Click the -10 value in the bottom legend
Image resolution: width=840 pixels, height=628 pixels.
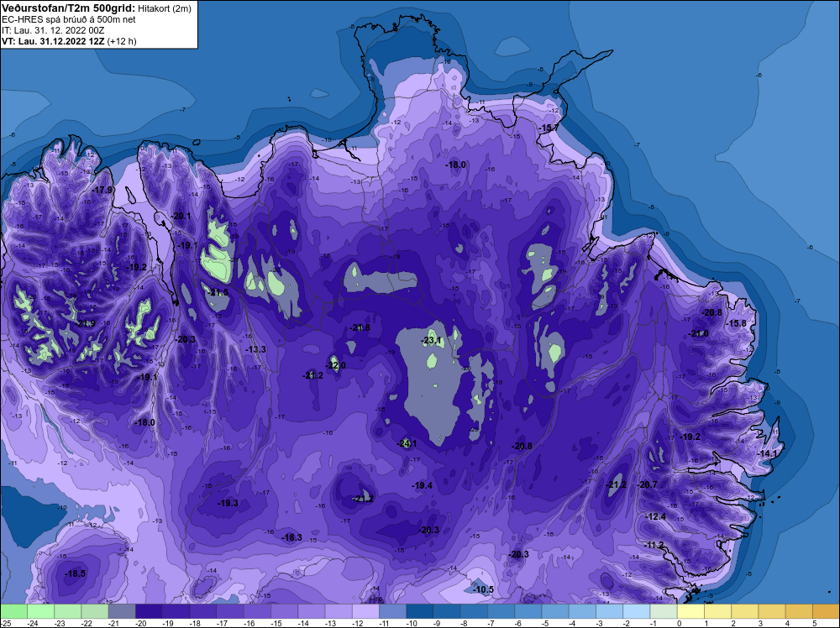413,623
